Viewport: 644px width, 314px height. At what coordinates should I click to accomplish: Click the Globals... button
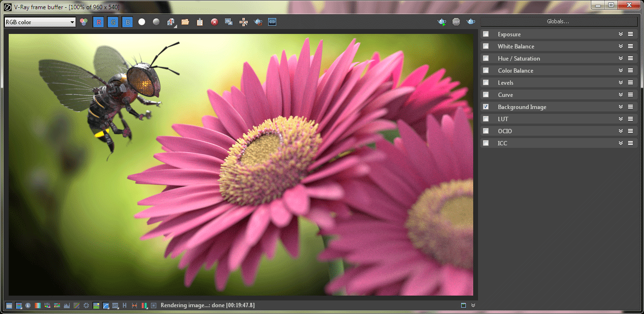point(558,22)
